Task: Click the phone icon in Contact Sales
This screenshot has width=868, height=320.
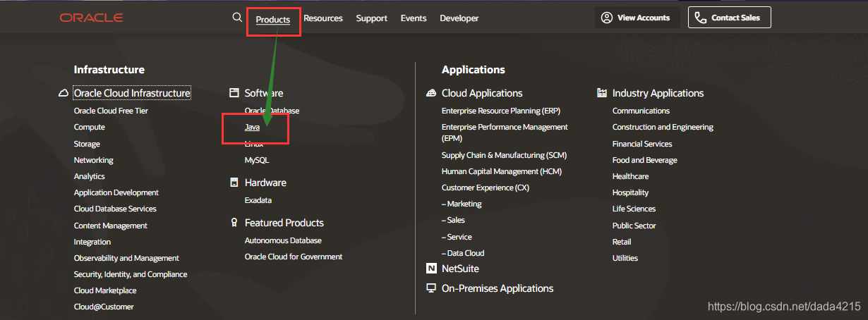Action: 700,18
